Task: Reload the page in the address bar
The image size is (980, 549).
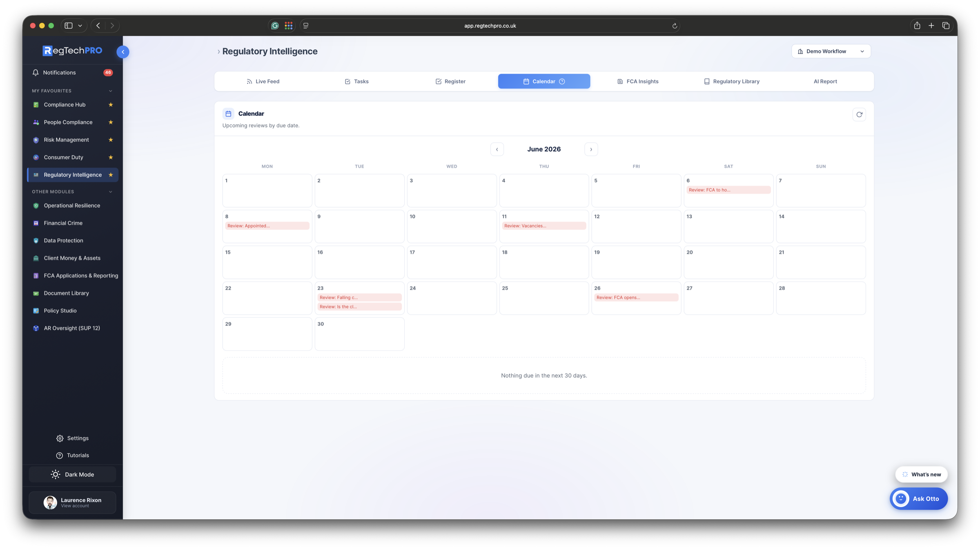Action: point(675,26)
